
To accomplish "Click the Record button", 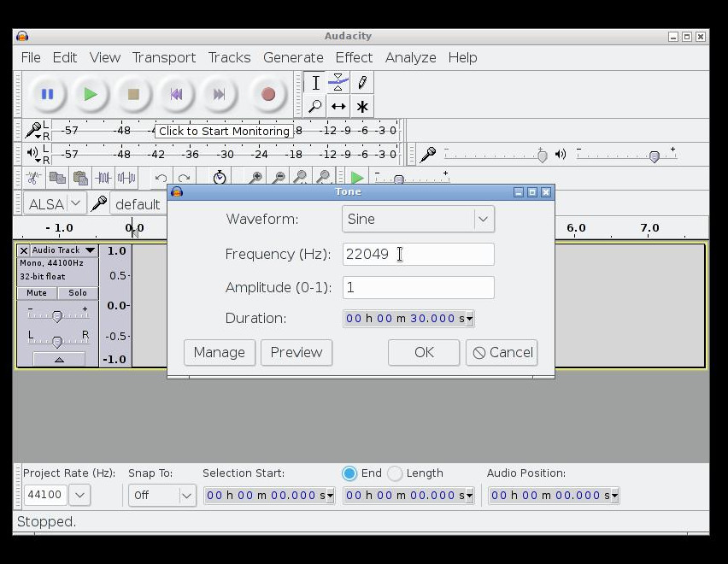I will pyautogui.click(x=267, y=94).
